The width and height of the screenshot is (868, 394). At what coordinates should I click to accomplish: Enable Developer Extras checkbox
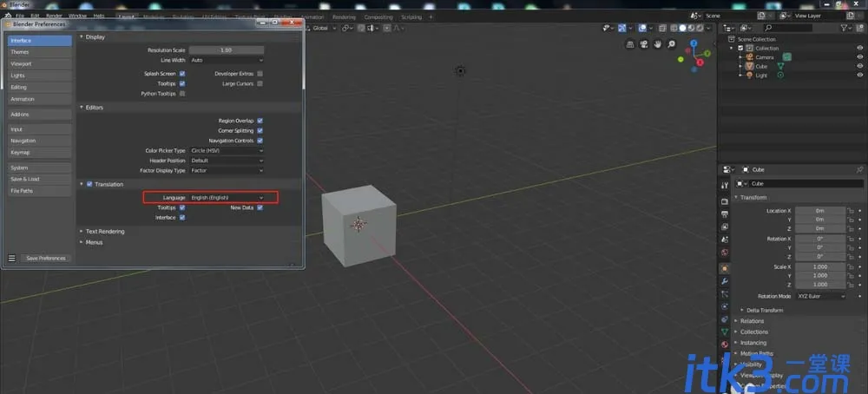[260, 74]
